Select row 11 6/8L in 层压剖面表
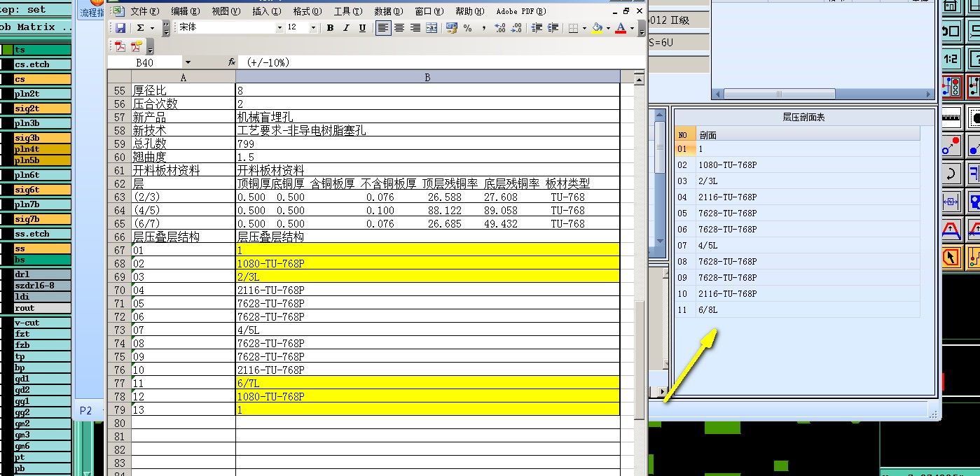980x476 pixels. coord(797,309)
